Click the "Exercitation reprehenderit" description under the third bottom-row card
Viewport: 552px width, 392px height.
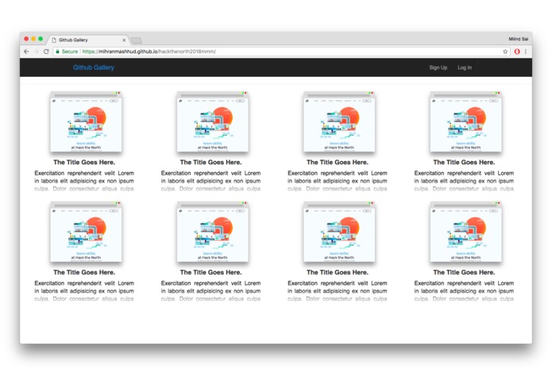point(338,290)
